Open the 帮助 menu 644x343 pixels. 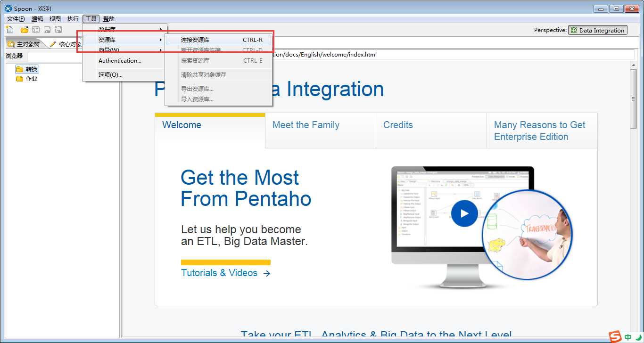coord(109,19)
